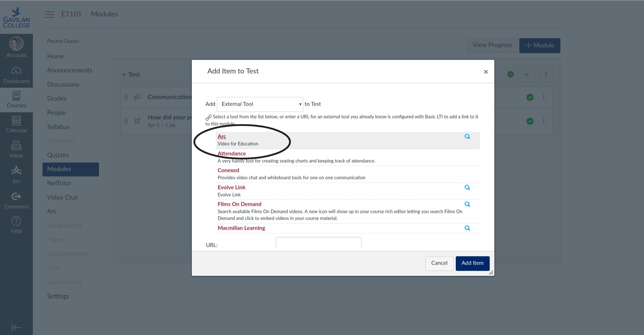
Task: Click the magnifier icon for Films On Demand
Action: point(467,204)
